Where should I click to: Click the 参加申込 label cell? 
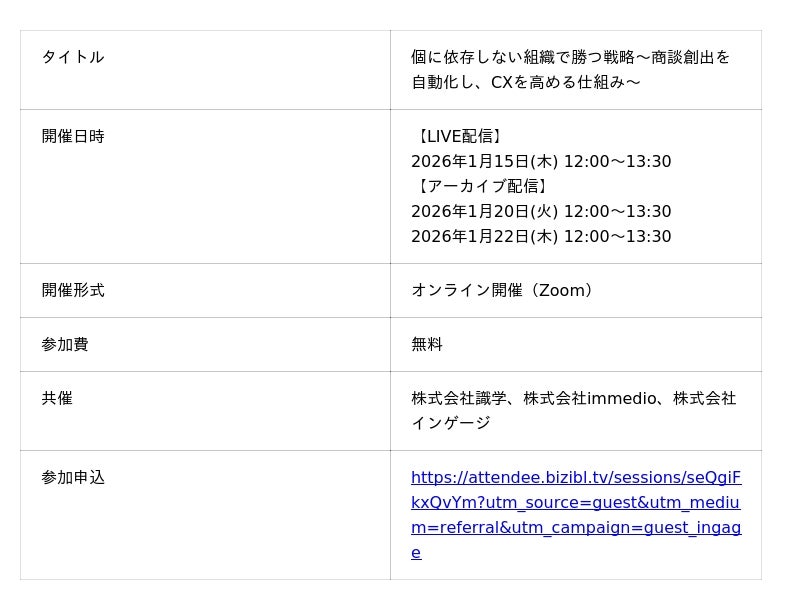tap(73, 477)
